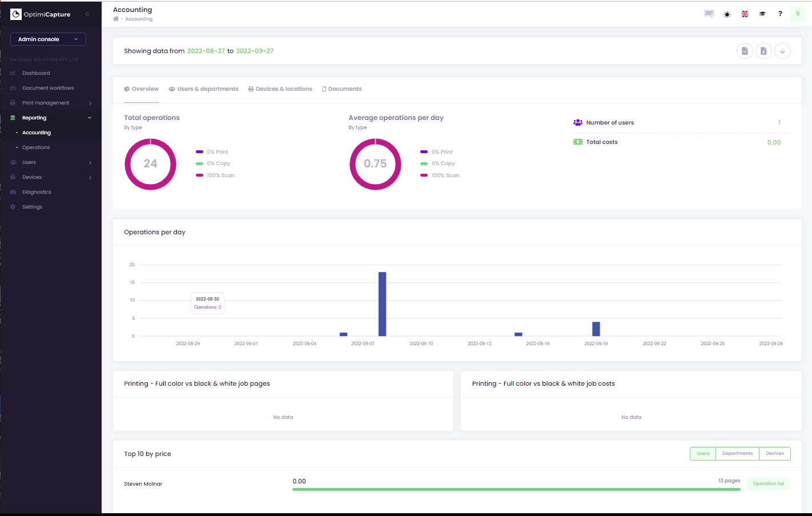Click the 2022-09-19 bar in chart
The image size is (812, 516).
point(596,329)
